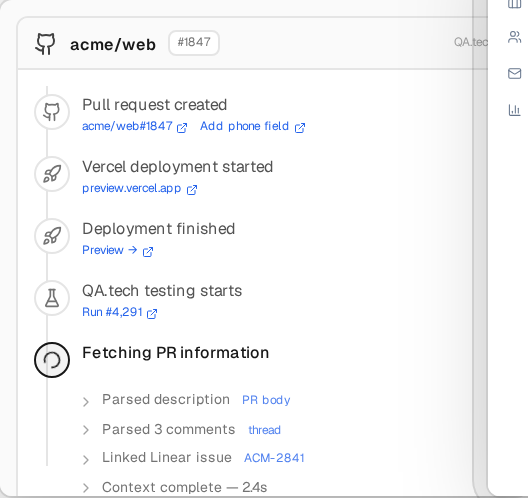
Task: Click the Vercel deployment started heading
Action: click(x=177, y=167)
